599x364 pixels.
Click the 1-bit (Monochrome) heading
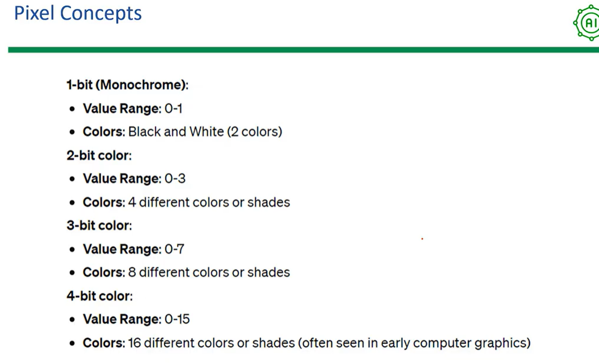(x=127, y=85)
